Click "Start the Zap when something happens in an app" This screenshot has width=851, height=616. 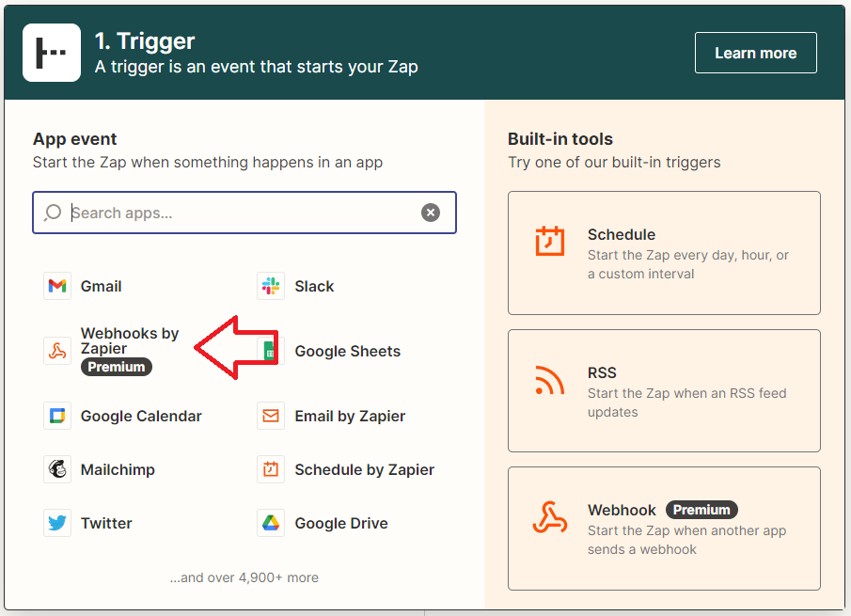point(208,163)
